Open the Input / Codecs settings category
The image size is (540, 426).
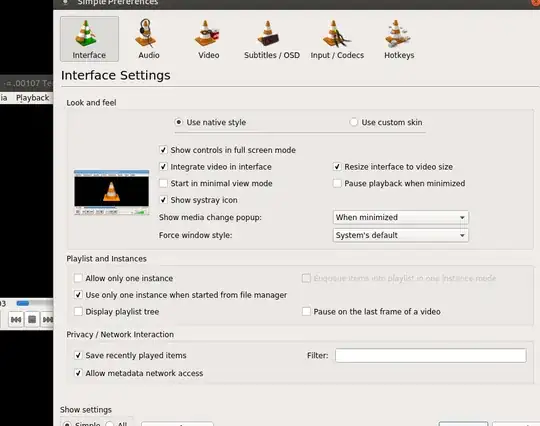337,39
